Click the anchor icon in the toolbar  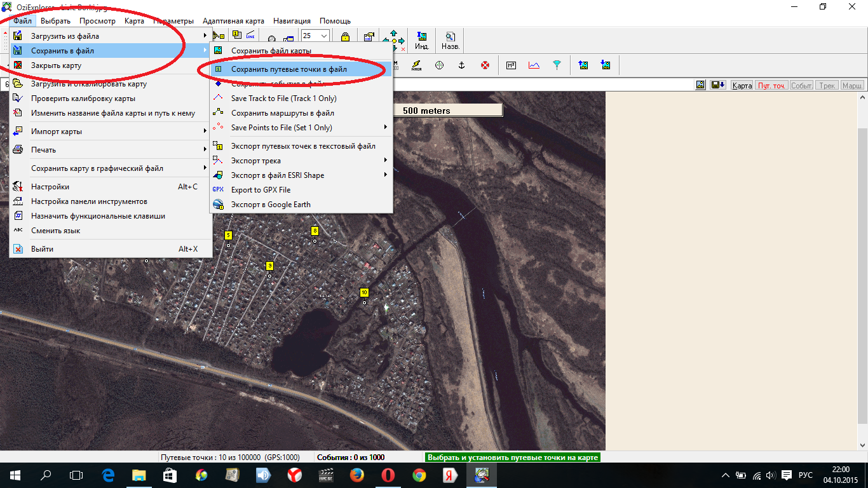click(462, 65)
